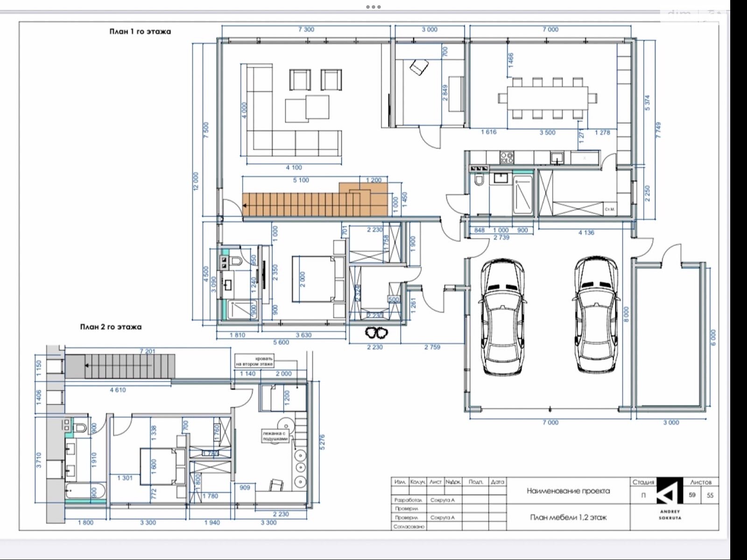Click the '4 610' second floor dimension
This screenshot has height=560, width=747.
[118, 390]
